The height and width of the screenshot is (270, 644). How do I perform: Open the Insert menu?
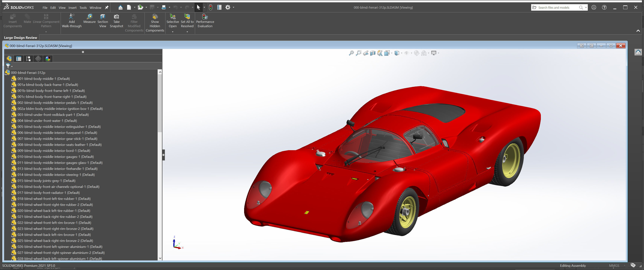click(72, 7)
